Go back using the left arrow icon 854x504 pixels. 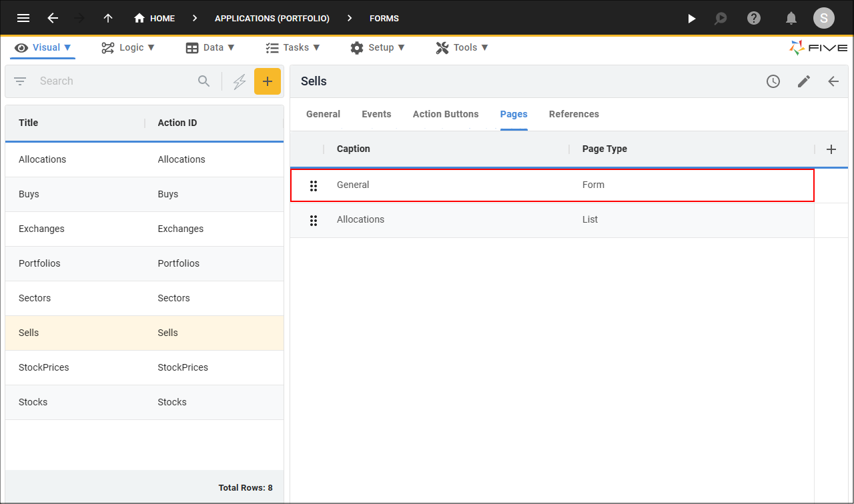53,18
